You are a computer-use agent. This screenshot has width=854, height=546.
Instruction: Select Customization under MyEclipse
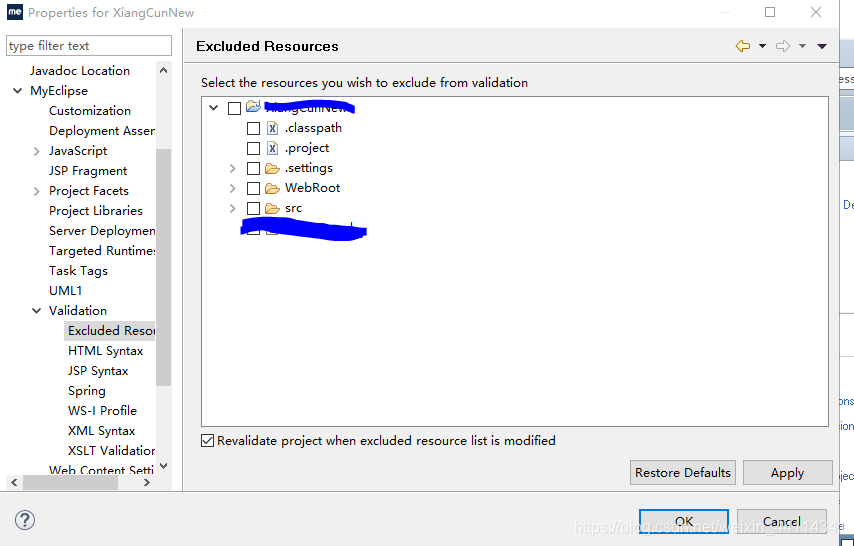pos(90,111)
